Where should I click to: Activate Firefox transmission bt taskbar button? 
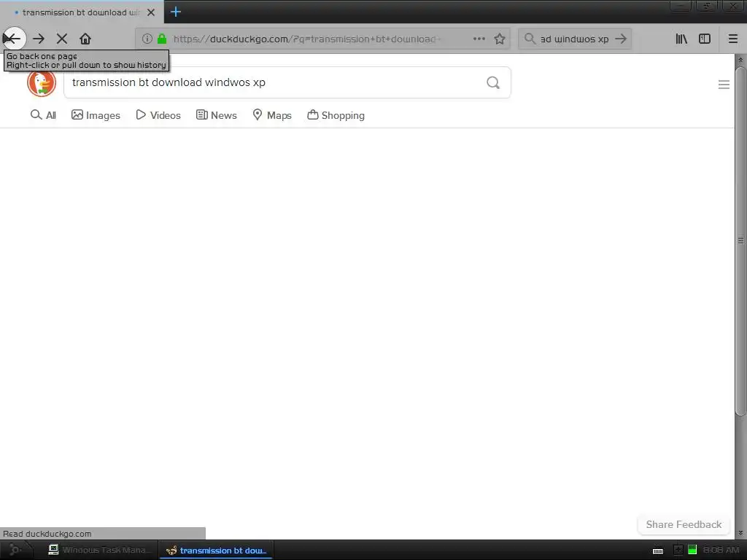pos(216,550)
